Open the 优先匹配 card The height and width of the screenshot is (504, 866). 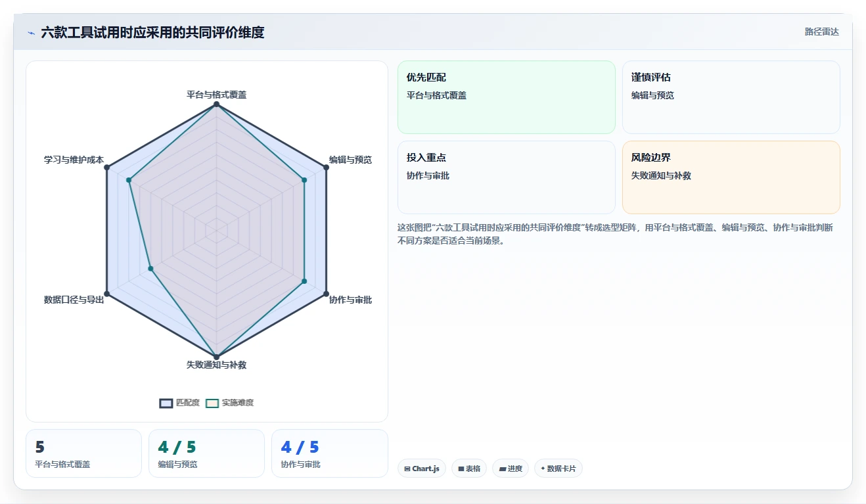click(x=506, y=97)
